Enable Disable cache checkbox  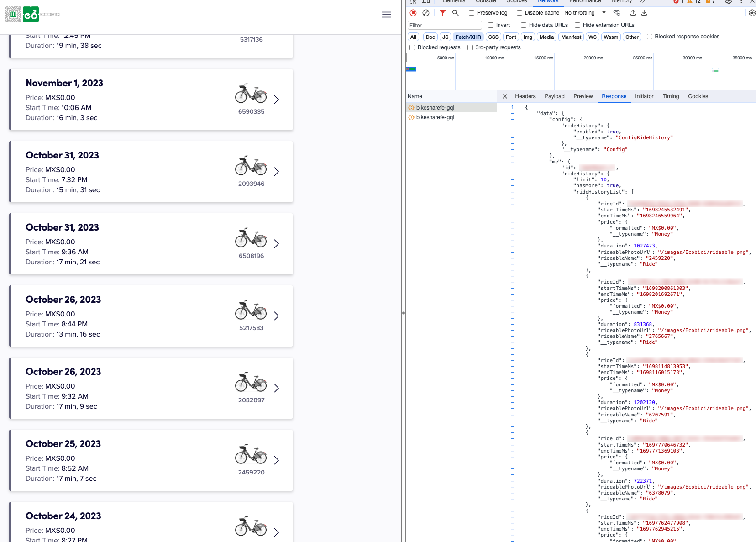pos(520,13)
